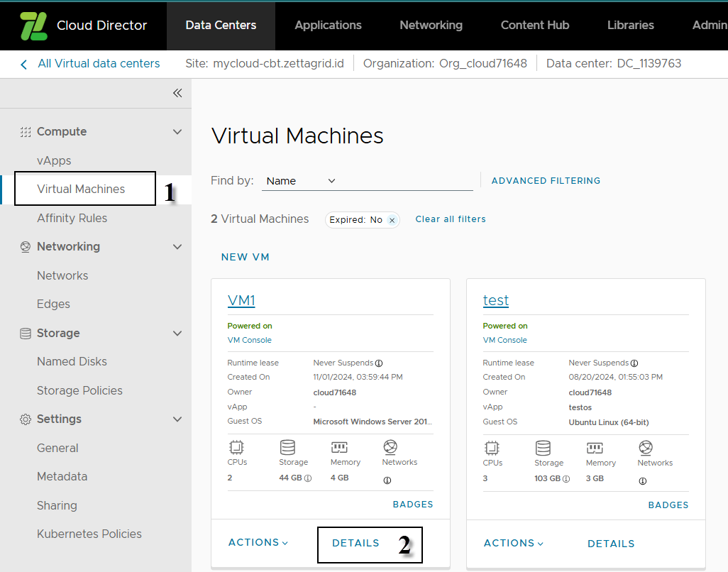Viewport: 728px width, 572px height.
Task: Open the Applications tab
Action: pos(329,26)
